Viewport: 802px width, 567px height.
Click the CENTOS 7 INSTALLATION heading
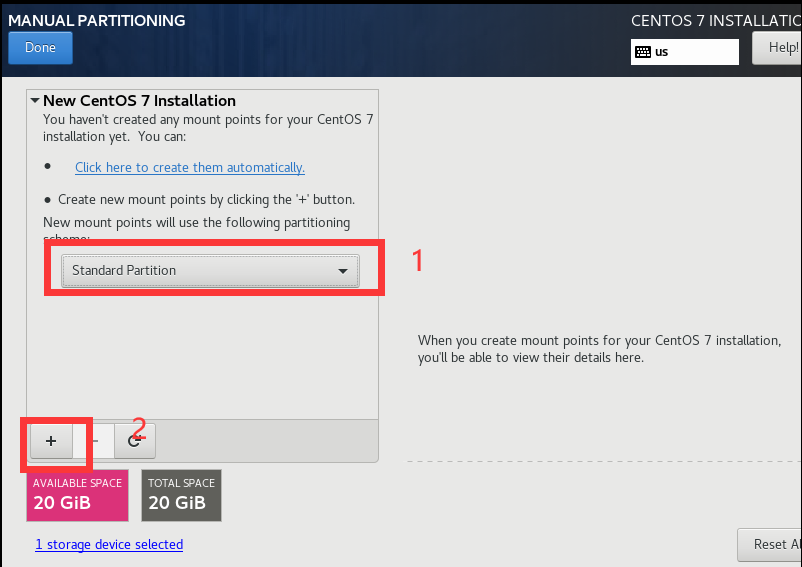[x=716, y=20]
